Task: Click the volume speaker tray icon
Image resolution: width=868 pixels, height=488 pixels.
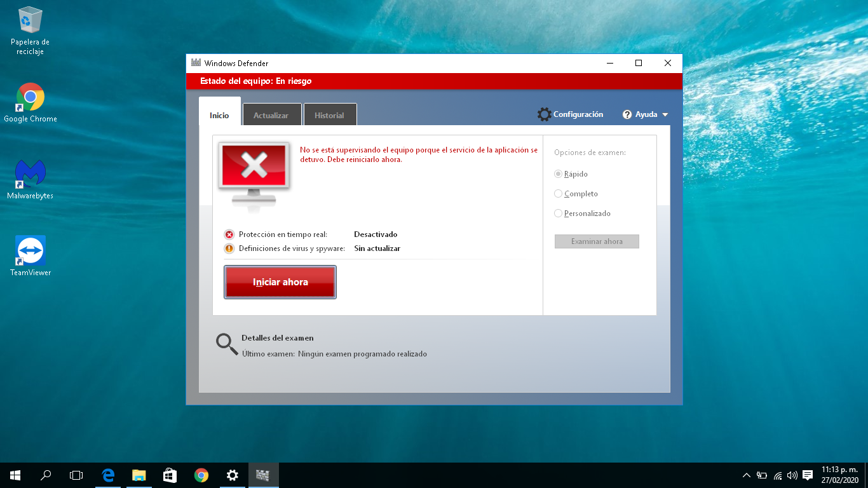Action: point(792,475)
